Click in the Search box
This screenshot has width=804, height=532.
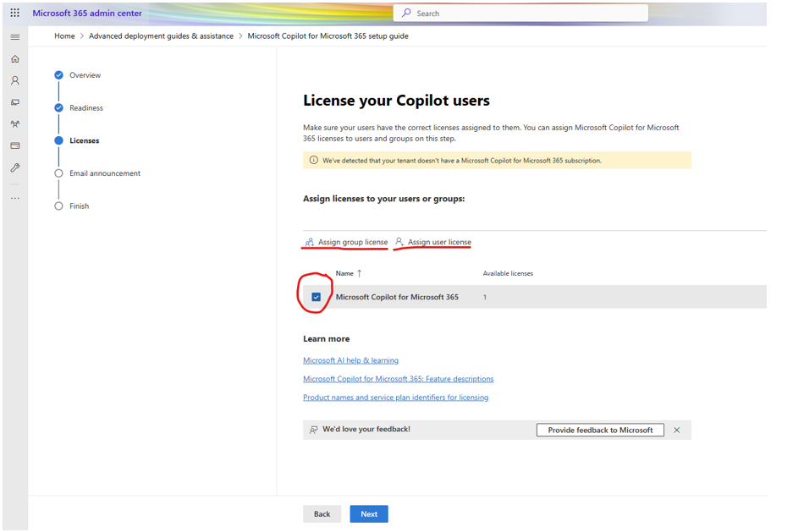[520, 14]
